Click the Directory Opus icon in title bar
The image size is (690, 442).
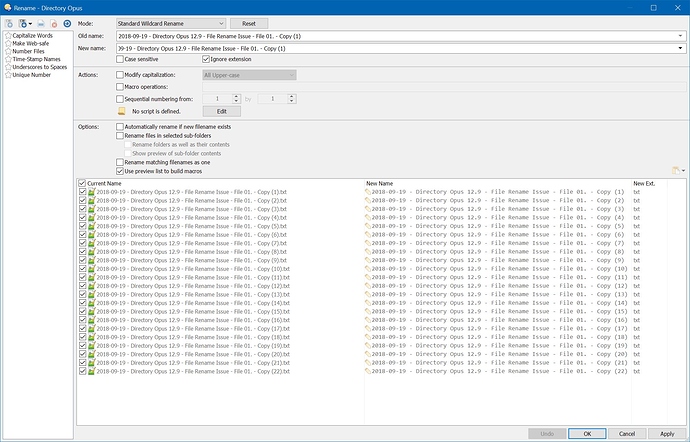[7, 7]
